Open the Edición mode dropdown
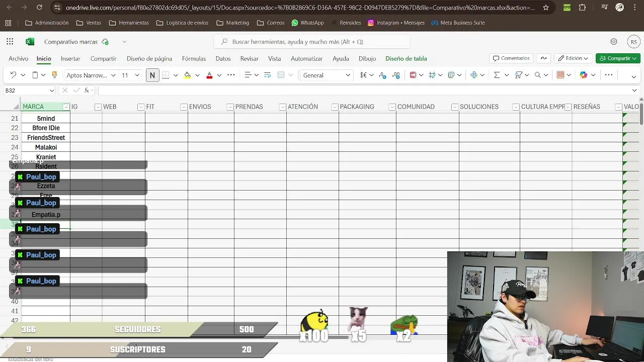Image resolution: width=644 pixels, height=362 pixels. [x=573, y=58]
